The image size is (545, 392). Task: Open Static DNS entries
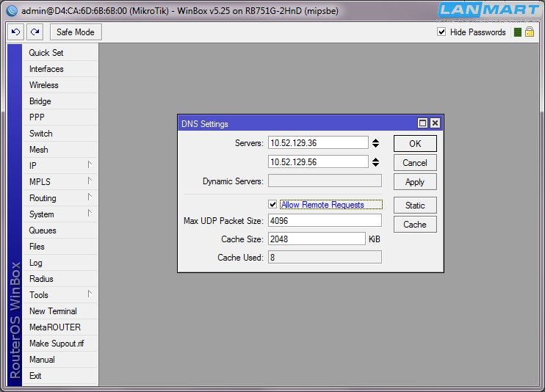point(415,206)
